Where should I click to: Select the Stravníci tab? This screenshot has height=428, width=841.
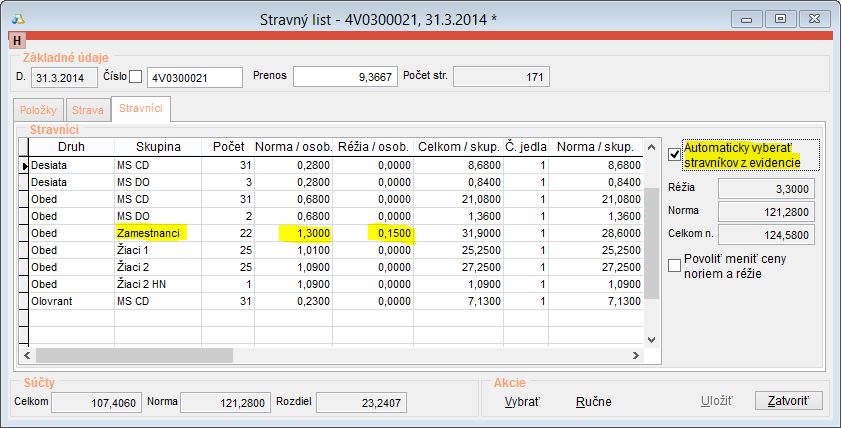[x=141, y=109]
